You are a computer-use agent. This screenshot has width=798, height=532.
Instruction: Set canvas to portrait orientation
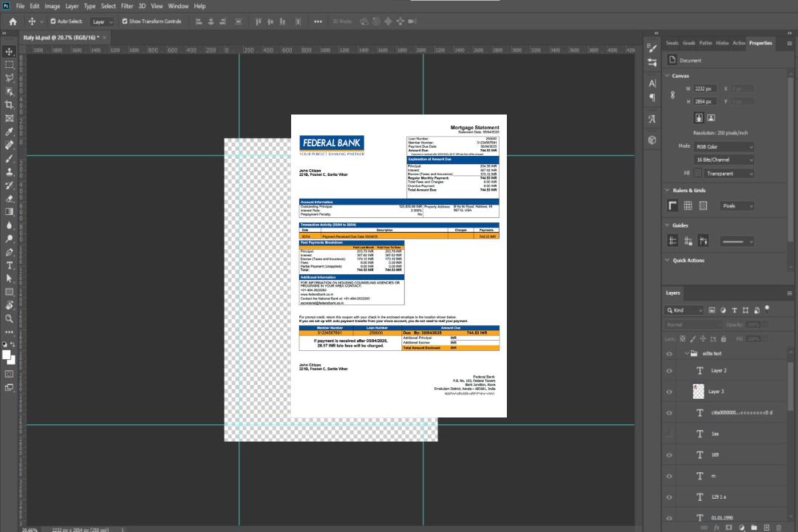699,117
